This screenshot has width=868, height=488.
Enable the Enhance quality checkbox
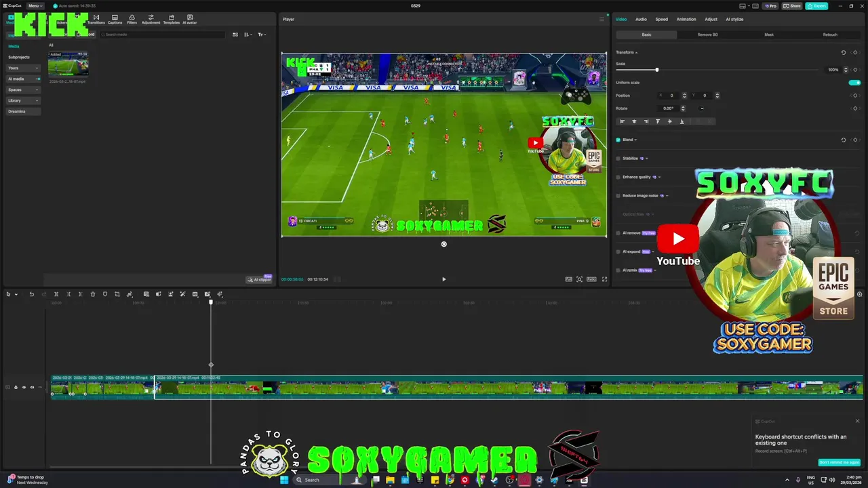pyautogui.click(x=618, y=177)
